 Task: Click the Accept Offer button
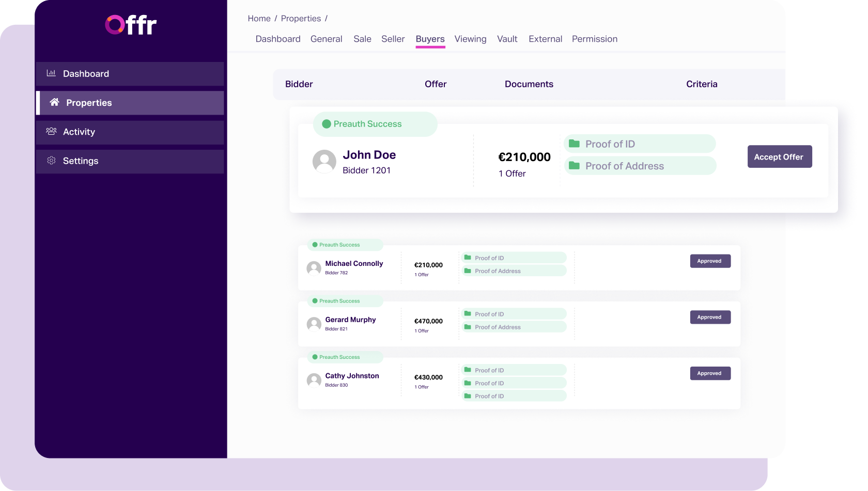point(780,156)
